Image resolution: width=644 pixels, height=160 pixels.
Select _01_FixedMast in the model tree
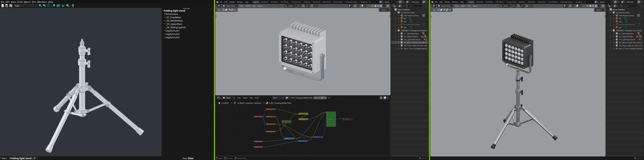(x=173, y=17)
